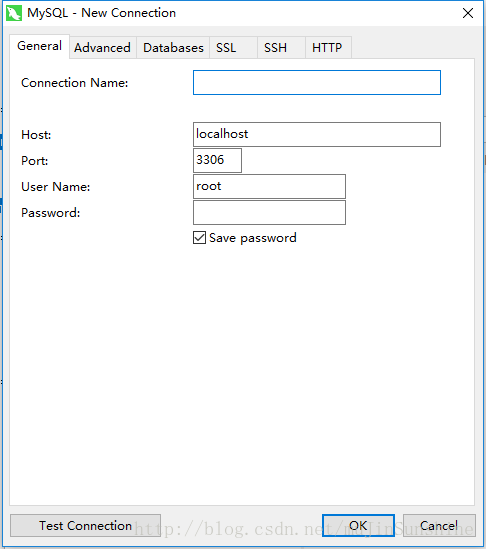This screenshot has height=549, width=486.
Task: Open the SSH tab
Action: (x=282, y=48)
